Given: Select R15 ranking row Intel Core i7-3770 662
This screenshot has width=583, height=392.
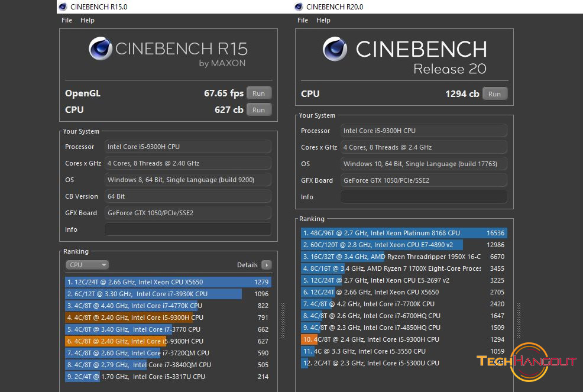Looking at the screenshot, I should [168, 329].
